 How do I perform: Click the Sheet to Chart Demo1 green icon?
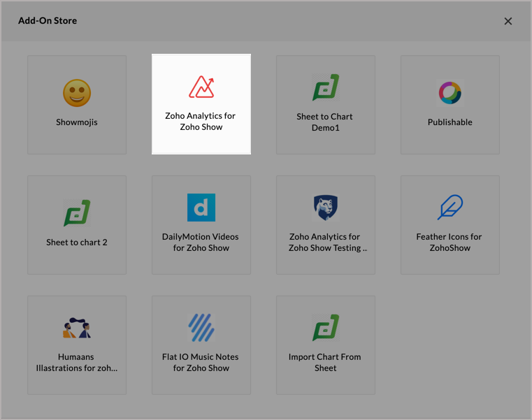point(326,87)
